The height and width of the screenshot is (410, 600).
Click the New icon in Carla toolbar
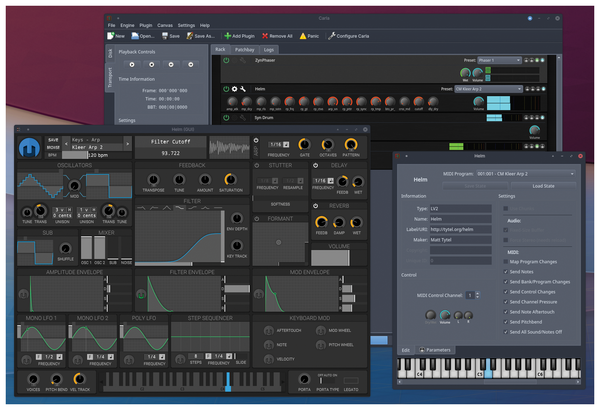point(111,36)
